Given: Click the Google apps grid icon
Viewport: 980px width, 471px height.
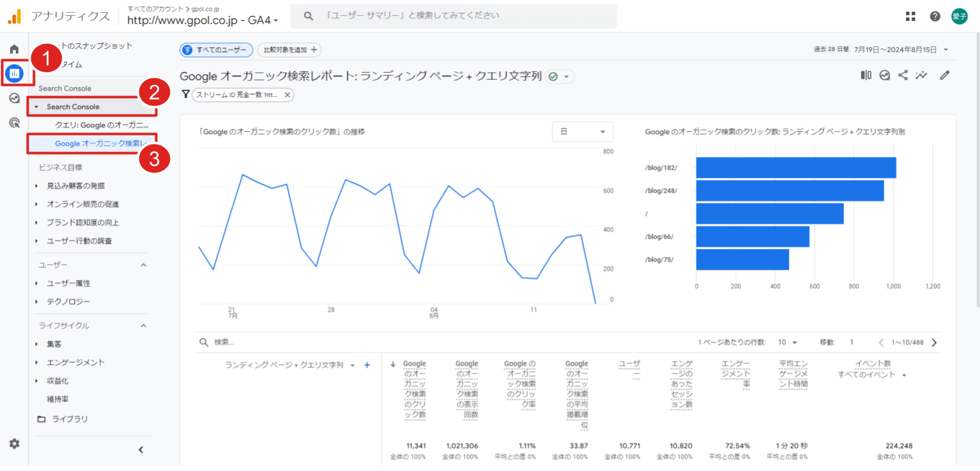Looking at the screenshot, I should 911,17.
